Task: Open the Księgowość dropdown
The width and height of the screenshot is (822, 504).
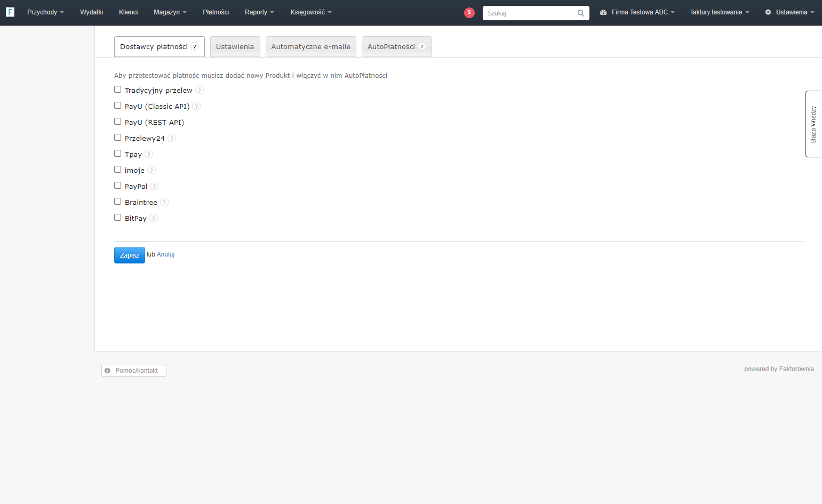Action: (x=311, y=12)
